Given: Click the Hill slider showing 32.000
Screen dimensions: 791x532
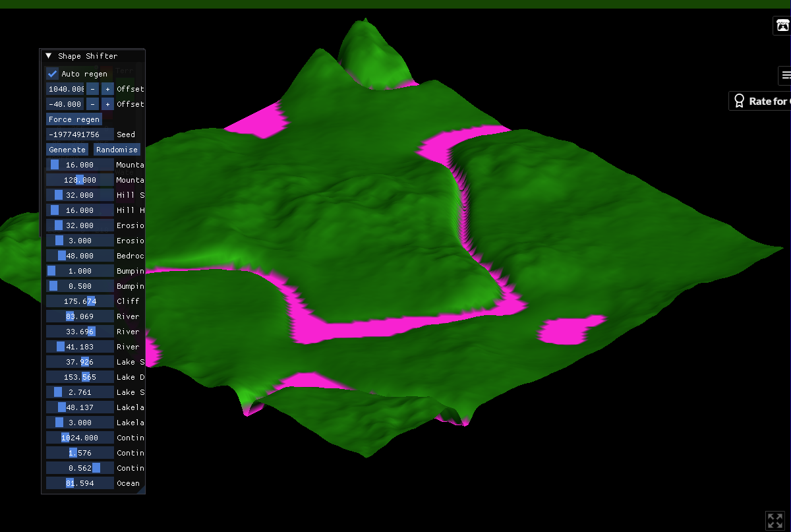Looking at the screenshot, I should coord(80,195).
